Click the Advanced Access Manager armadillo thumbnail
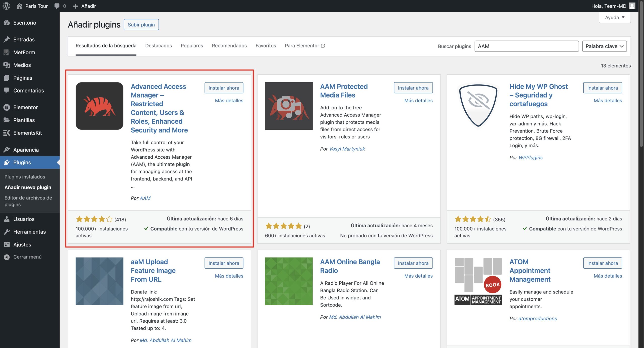 tap(99, 106)
